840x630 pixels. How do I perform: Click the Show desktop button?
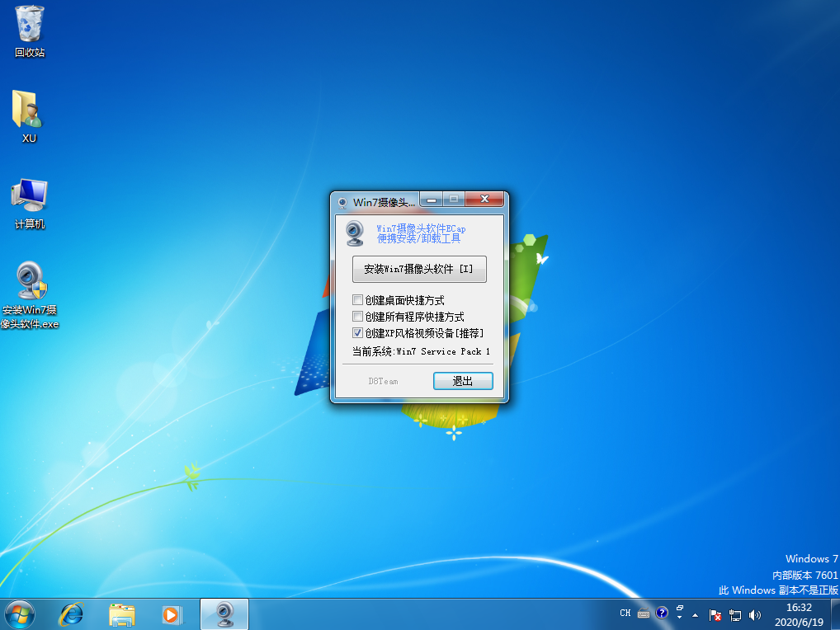click(x=835, y=614)
